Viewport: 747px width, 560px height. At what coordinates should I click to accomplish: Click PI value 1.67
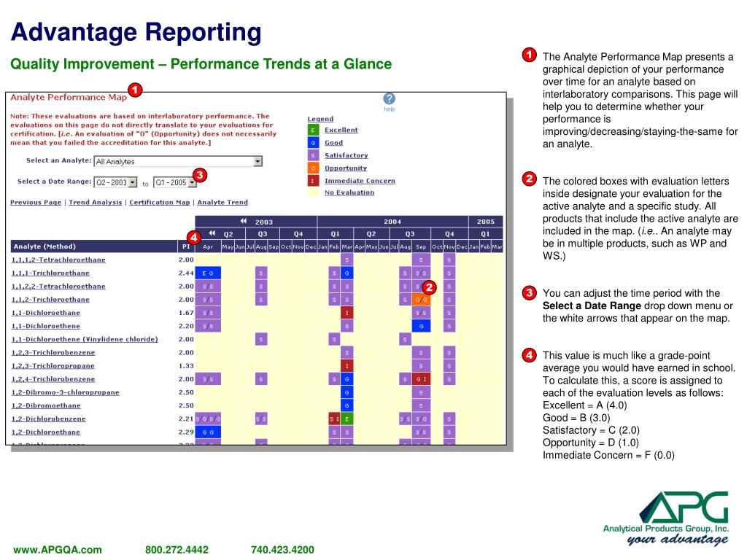(186, 313)
